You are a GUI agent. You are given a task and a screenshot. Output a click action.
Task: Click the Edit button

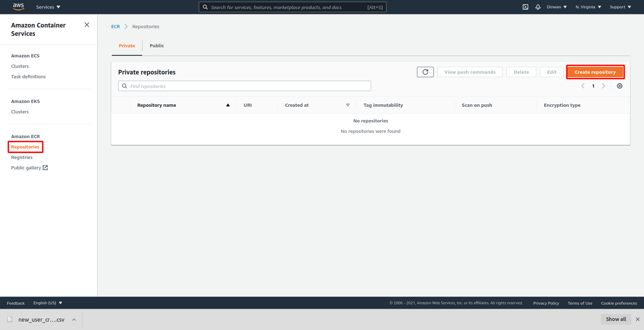click(x=551, y=72)
